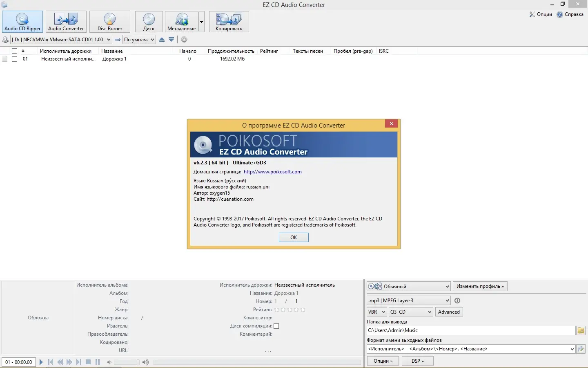Skip to previous track in player
588x368 pixels.
[x=51, y=362]
